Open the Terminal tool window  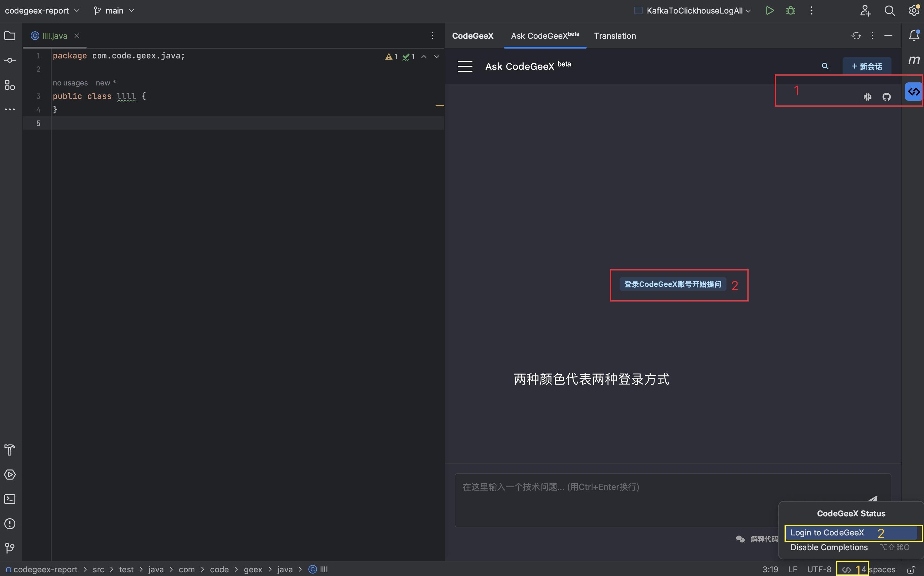click(x=10, y=499)
